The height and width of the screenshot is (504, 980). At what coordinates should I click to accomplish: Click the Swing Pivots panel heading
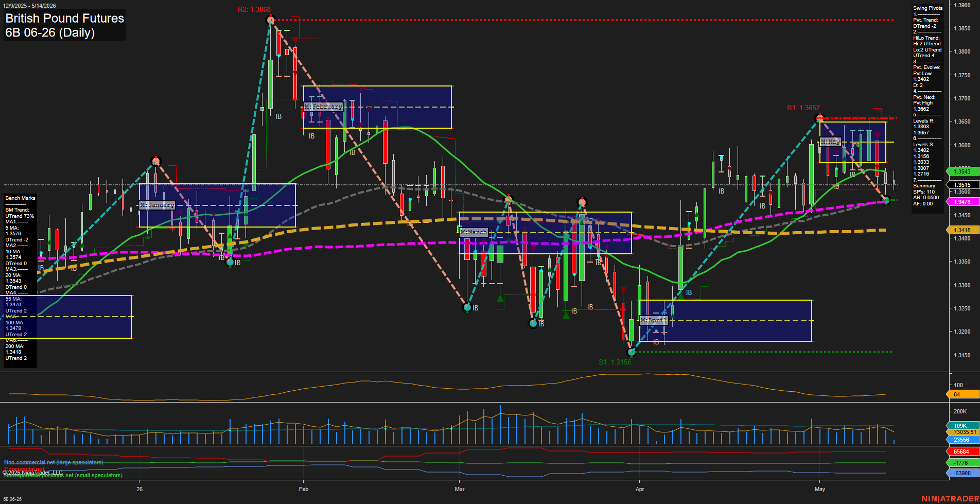click(927, 8)
